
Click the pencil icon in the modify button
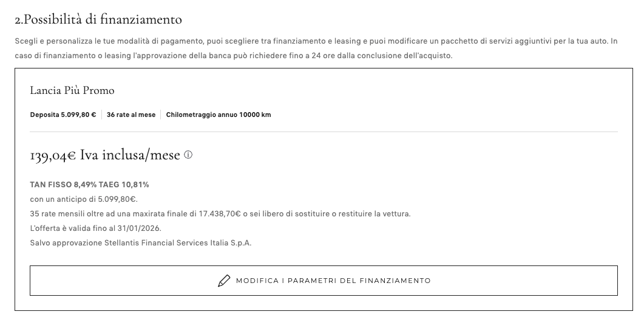(x=224, y=281)
